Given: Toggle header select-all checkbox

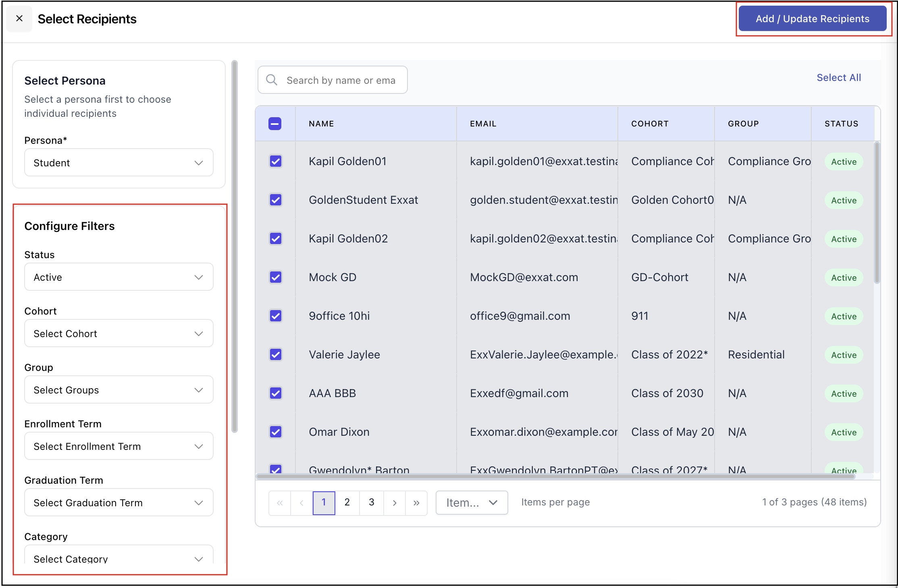Looking at the screenshot, I should (x=275, y=124).
